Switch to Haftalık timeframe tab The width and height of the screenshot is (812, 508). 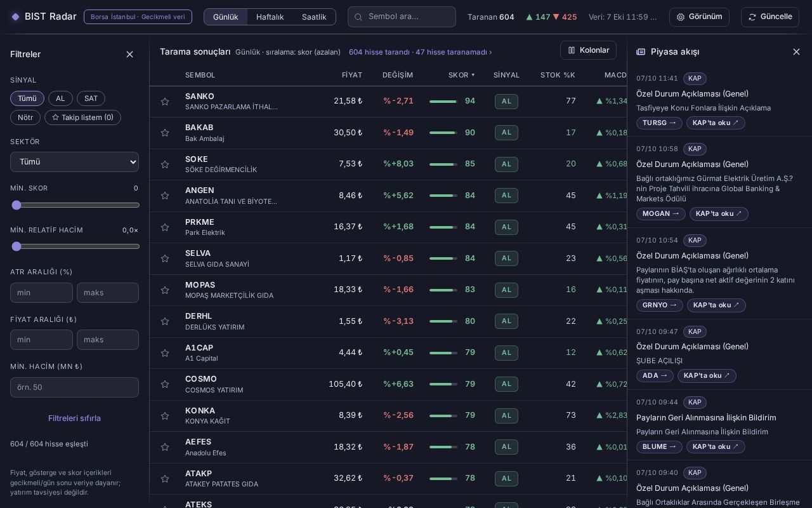click(x=270, y=17)
